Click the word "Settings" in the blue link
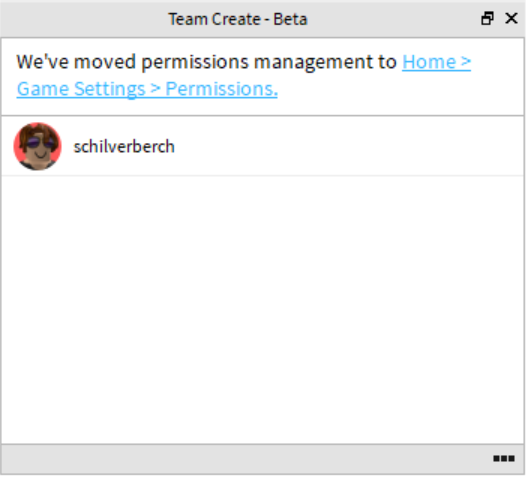 tap(109, 90)
